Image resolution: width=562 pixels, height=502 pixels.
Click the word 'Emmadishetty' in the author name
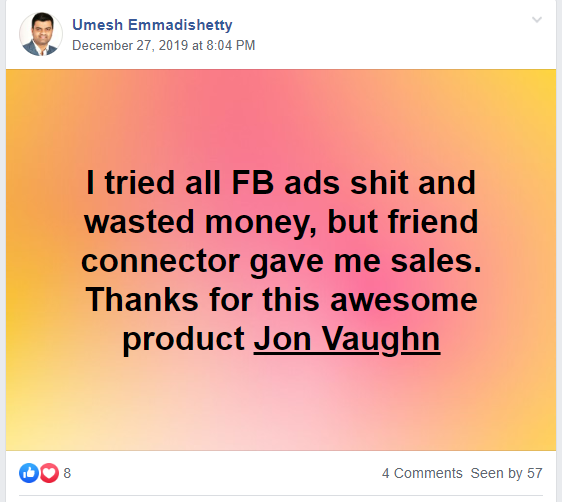pos(180,25)
